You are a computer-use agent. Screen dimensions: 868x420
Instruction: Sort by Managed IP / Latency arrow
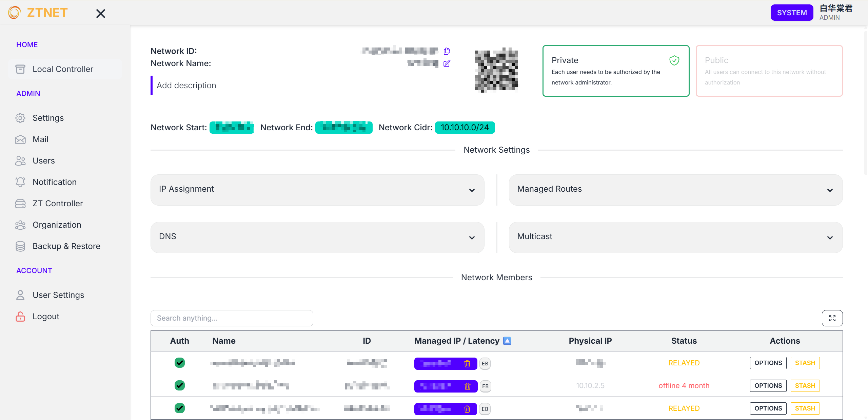pos(507,341)
